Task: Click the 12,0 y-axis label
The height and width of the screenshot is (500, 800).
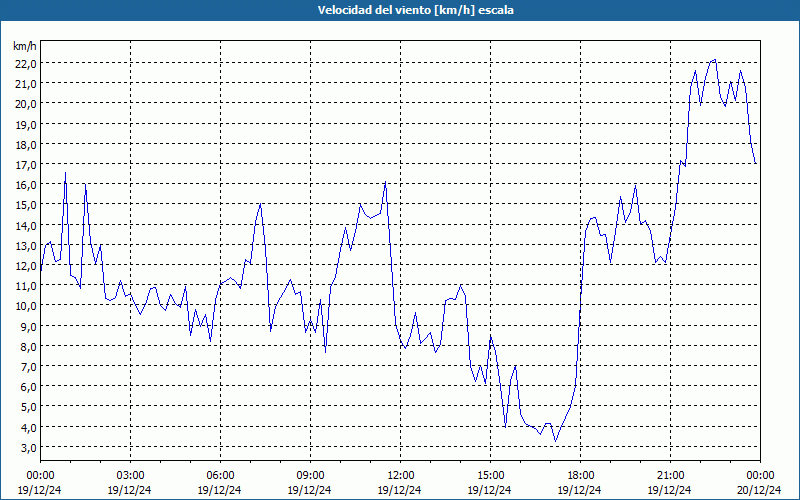Action: [x=26, y=265]
